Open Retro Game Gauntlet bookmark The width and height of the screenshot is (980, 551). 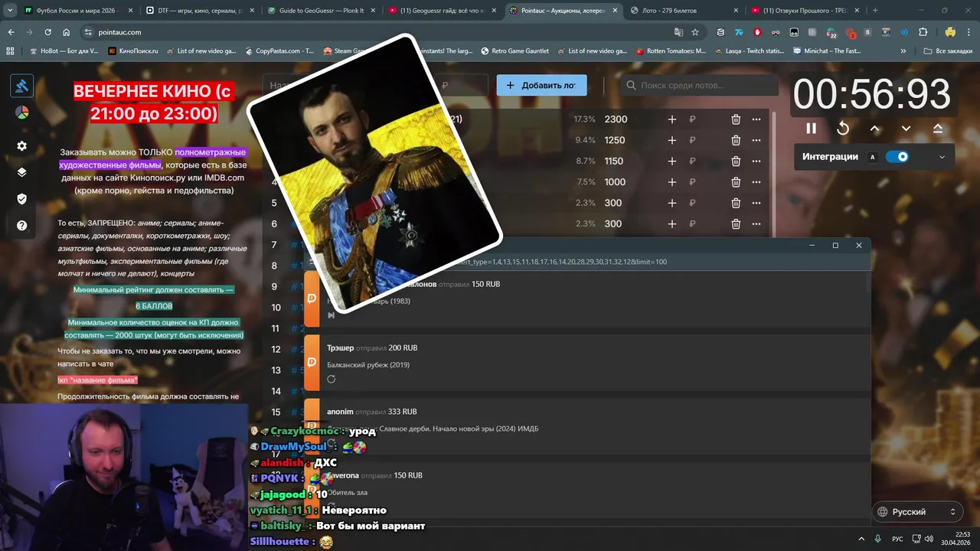pyautogui.click(x=514, y=51)
